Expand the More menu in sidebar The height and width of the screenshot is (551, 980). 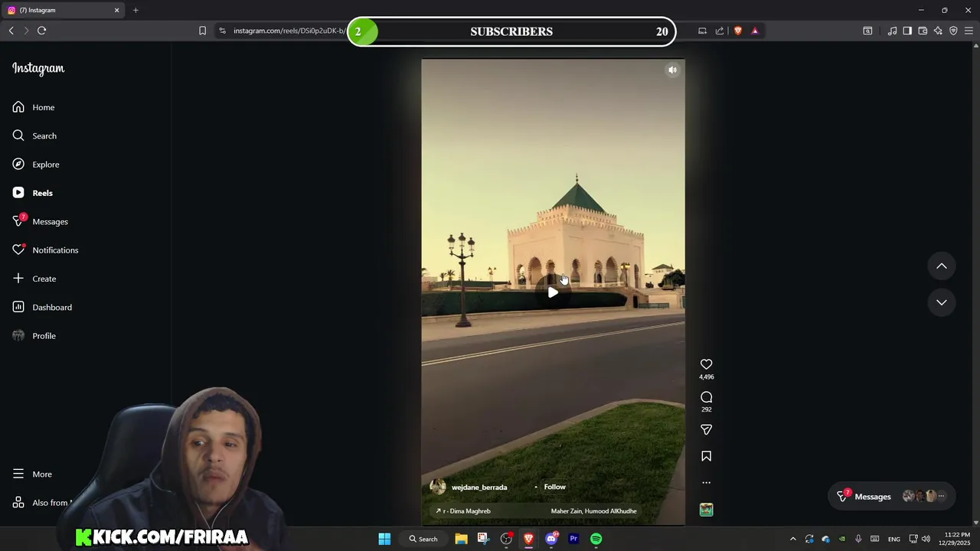tap(32, 474)
